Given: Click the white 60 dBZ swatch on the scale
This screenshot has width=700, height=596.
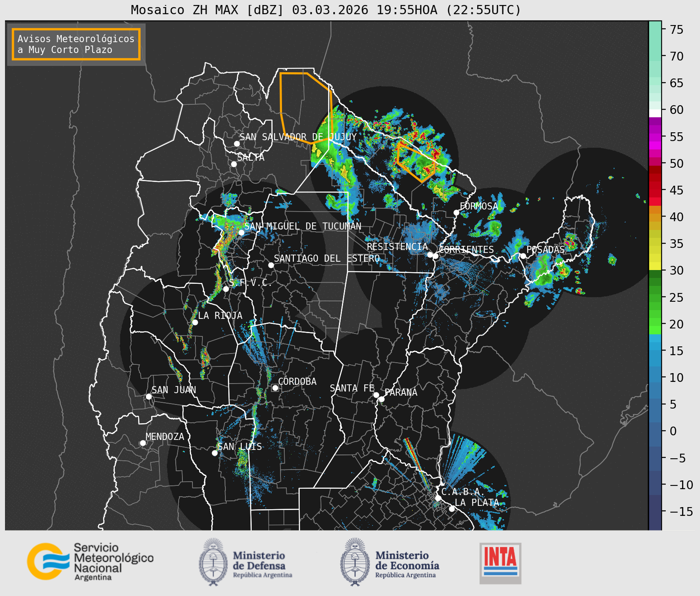Looking at the screenshot, I should click(655, 113).
